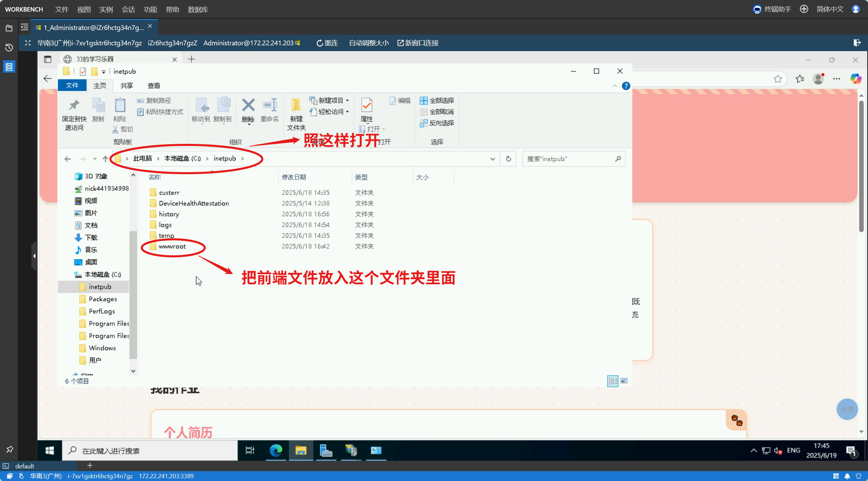
Task: Click the fullscreen toggle icon in session bar
Action: pos(28,43)
